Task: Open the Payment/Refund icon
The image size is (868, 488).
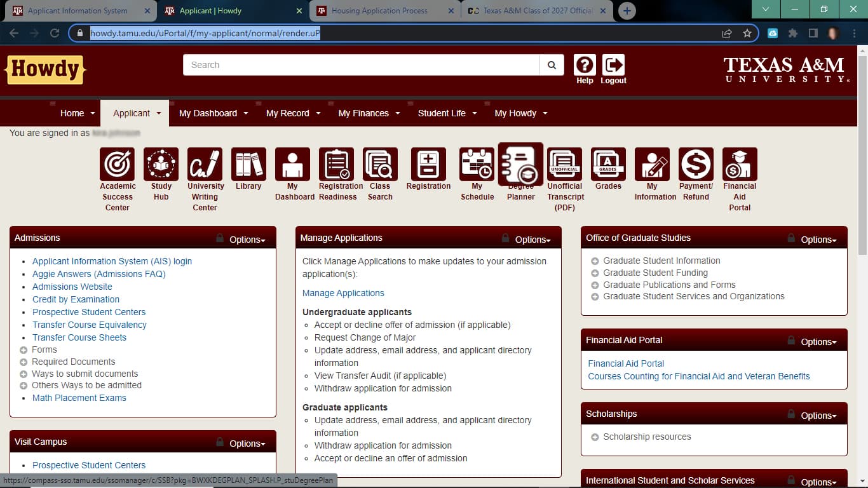Action: (696, 165)
